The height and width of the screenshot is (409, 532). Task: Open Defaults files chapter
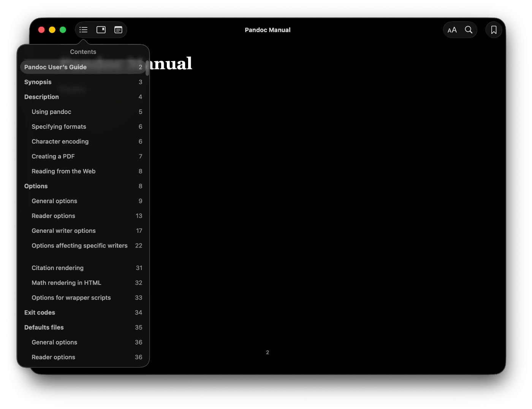pos(83,327)
